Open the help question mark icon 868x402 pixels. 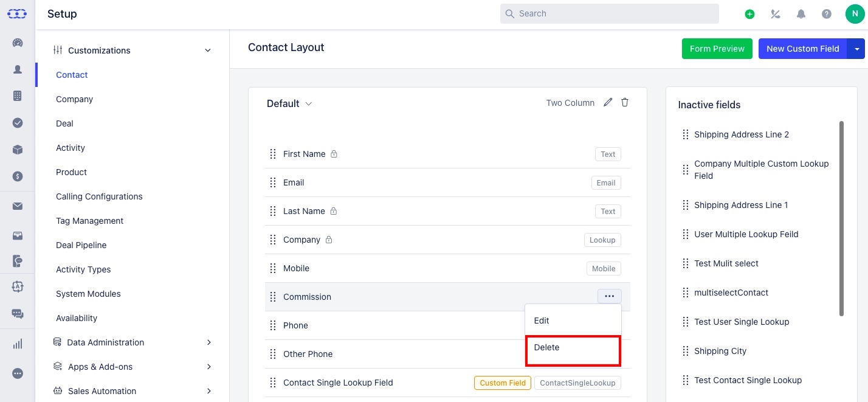827,14
